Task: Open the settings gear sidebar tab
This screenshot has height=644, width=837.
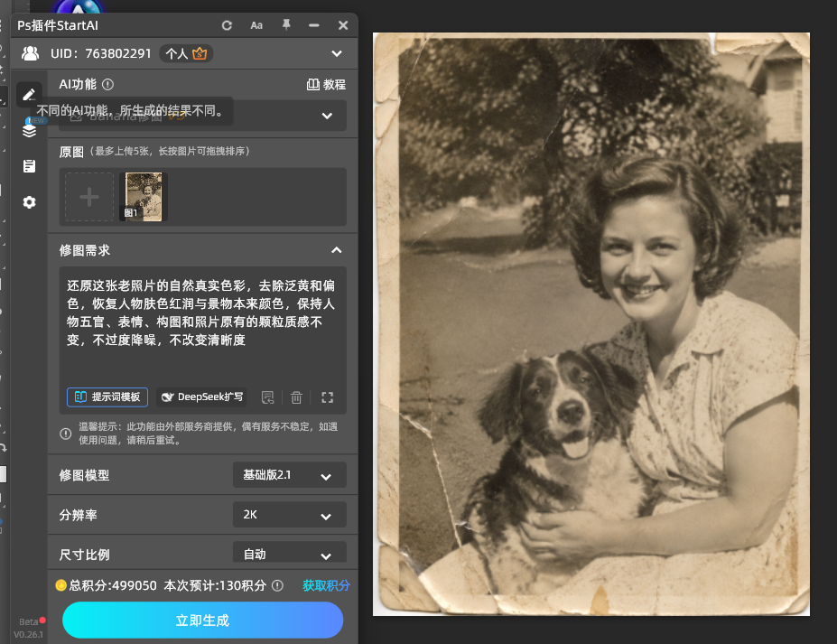Action: (30, 202)
